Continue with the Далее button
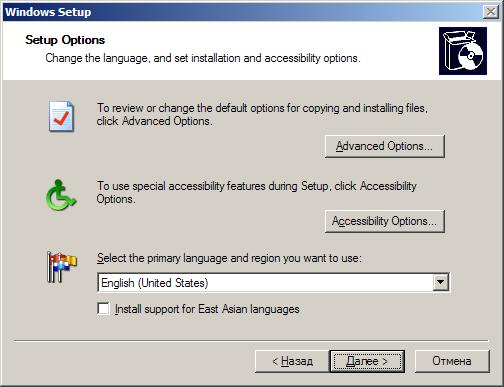Image resolution: width=504 pixels, height=387 pixels. coord(367,361)
